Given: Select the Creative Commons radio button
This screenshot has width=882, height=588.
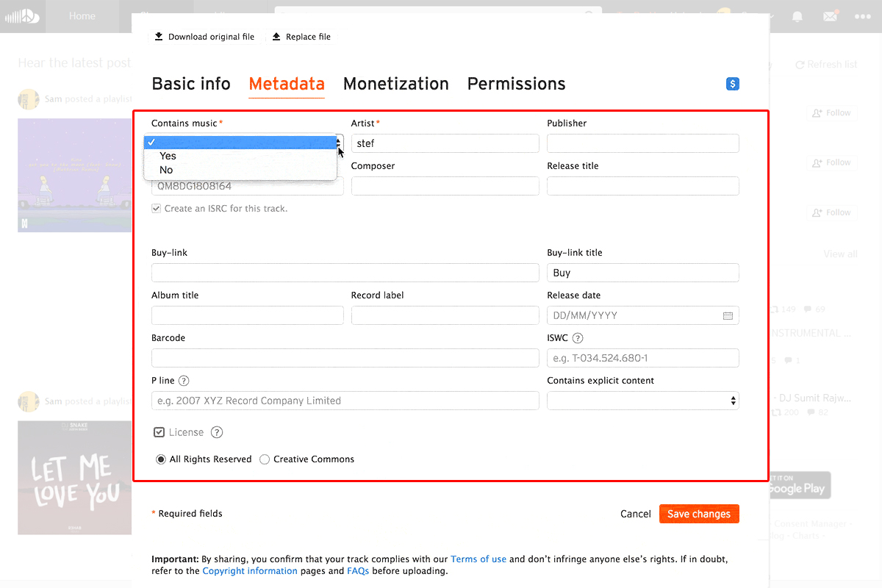Looking at the screenshot, I should coord(264,459).
